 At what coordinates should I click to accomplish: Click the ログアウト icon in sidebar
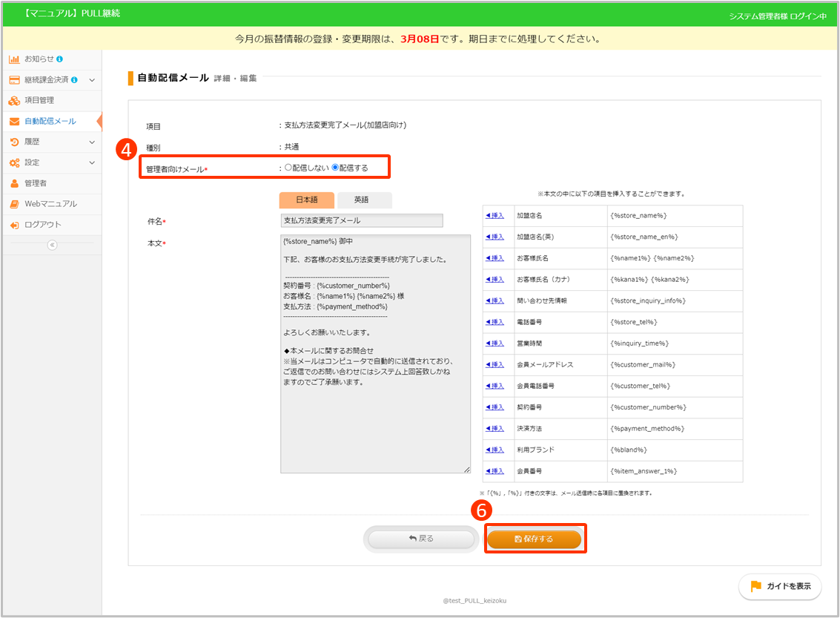click(14, 225)
